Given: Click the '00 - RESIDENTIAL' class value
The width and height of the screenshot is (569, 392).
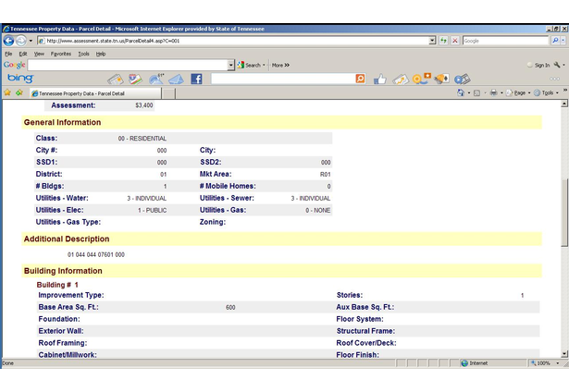Looking at the screenshot, I should pyautogui.click(x=142, y=139).
